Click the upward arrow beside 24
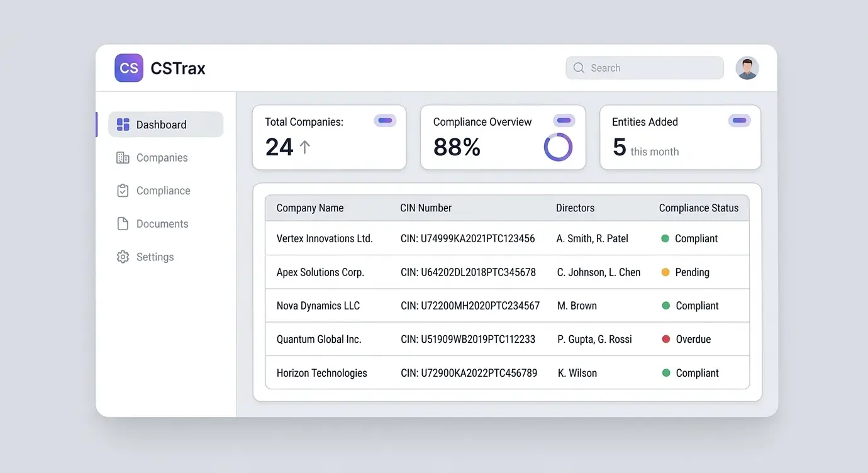This screenshot has height=473, width=868. (x=305, y=147)
